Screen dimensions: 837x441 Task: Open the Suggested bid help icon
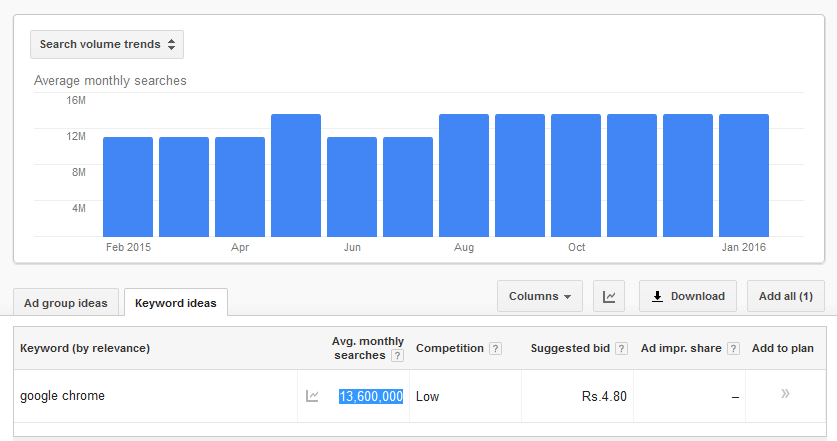pyautogui.click(x=621, y=349)
